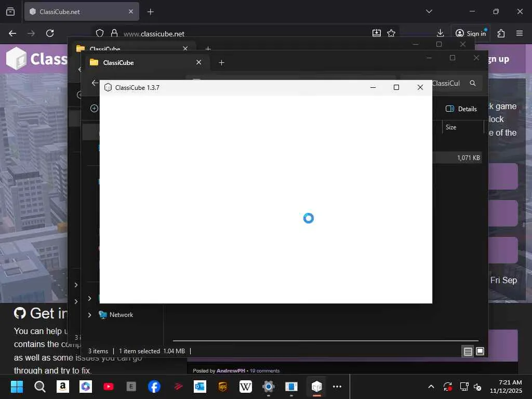Bookmark this page with the star
Viewport: 532px width, 399px height.
(x=391, y=33)
